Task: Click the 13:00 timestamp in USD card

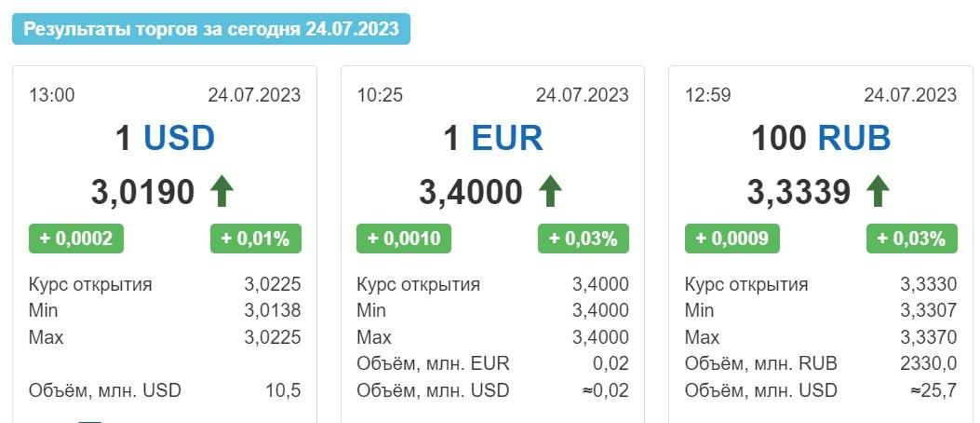Action: click(x=52, y=95)
